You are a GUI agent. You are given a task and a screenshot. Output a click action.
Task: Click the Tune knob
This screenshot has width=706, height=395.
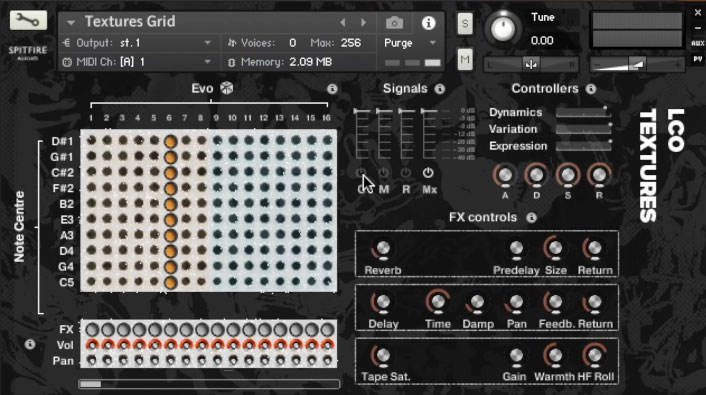pyautogui.click(x=503, y=29)
